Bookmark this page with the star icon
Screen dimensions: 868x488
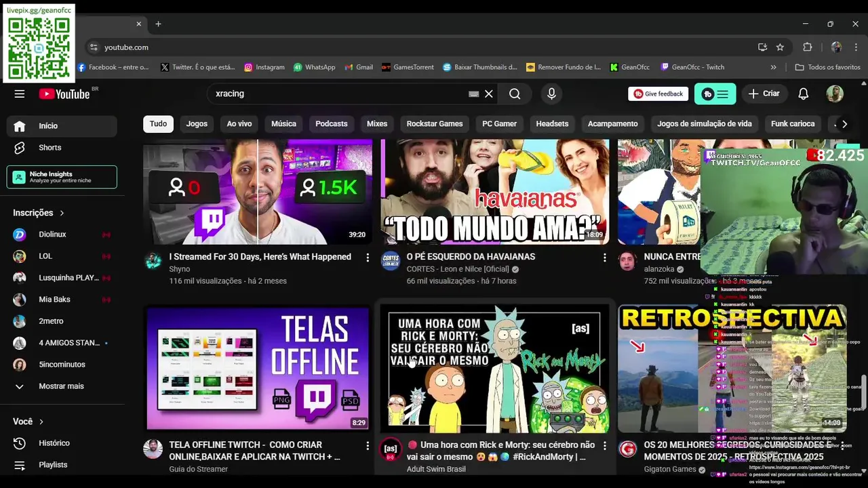(x=780, y=47)
